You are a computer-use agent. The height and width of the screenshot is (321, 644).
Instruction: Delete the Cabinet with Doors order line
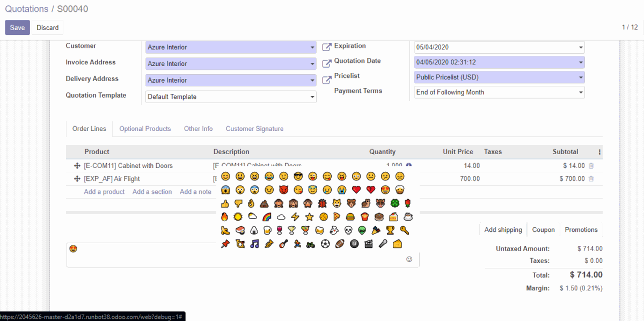[x=591, y=166]
